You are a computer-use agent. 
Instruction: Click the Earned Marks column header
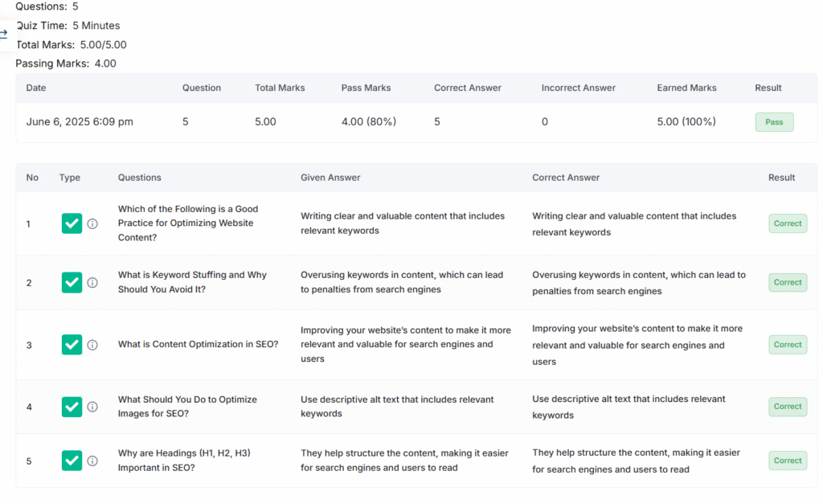tap(686, 88)
